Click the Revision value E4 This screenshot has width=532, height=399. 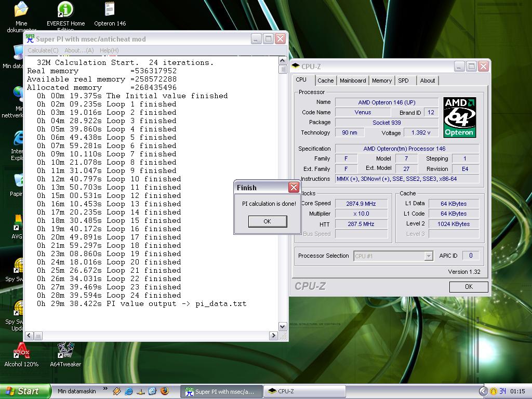(465, 169)
